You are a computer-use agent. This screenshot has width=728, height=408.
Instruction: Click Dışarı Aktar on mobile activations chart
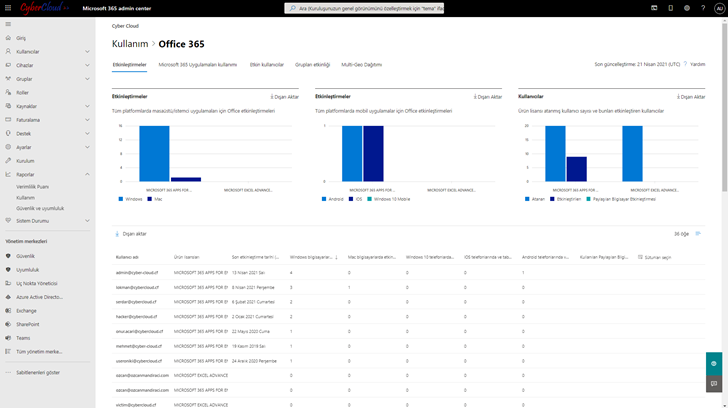coord(488,97)
